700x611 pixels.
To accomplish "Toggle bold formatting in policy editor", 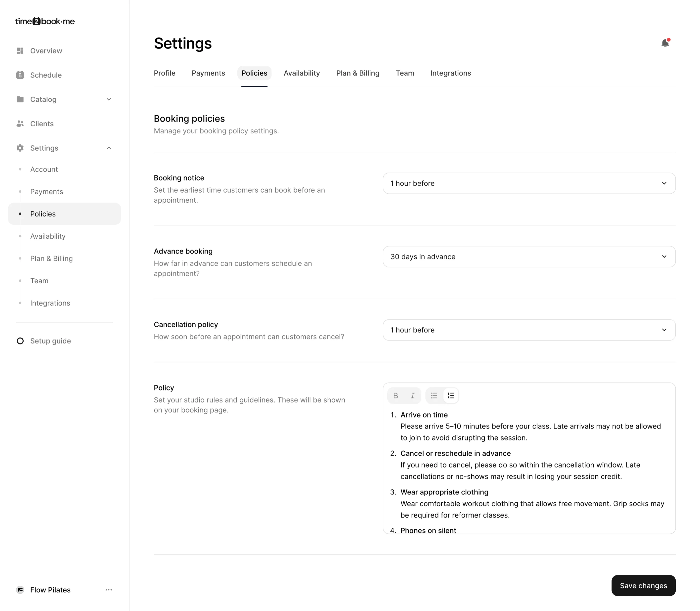I will point(395,395).
